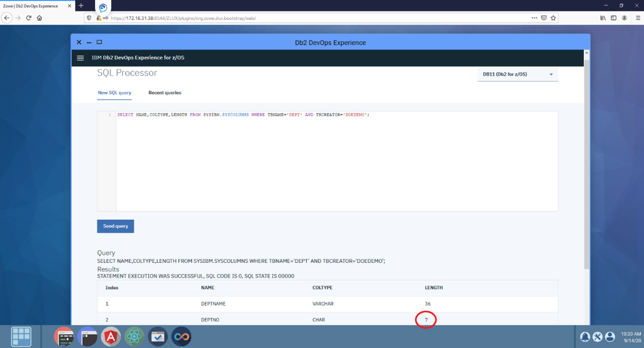Go to browser home page icon
The height and width of the screenshot is (348, 644).
(x=40, y=18)
